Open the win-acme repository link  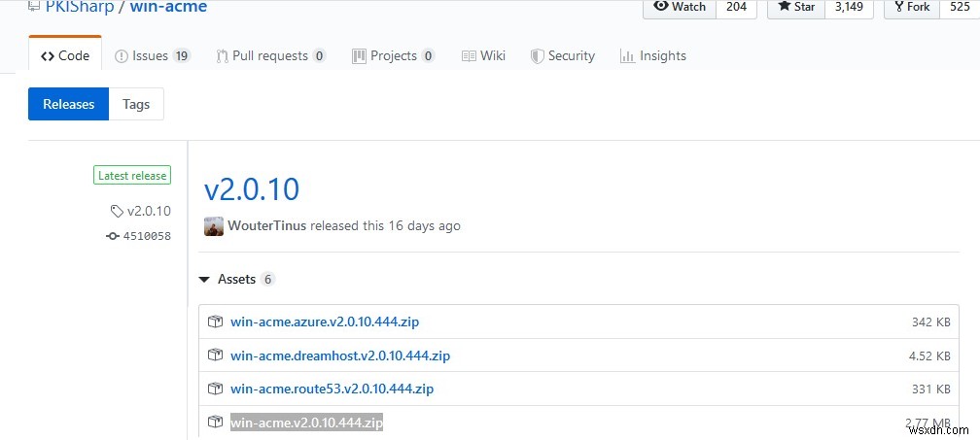[x=168, y=8]
